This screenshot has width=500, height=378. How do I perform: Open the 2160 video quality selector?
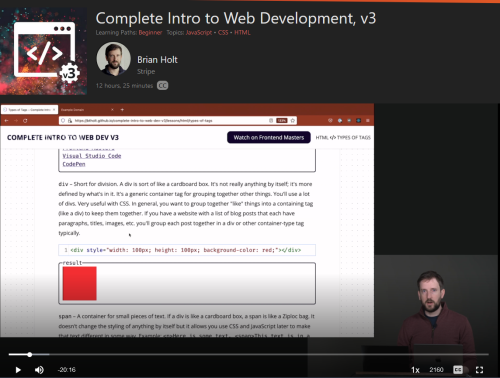point(436,370)
